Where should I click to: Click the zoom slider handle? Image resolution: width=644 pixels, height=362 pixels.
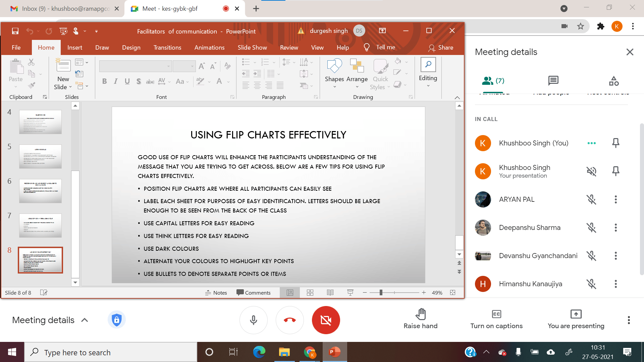(x=381, y=293)
